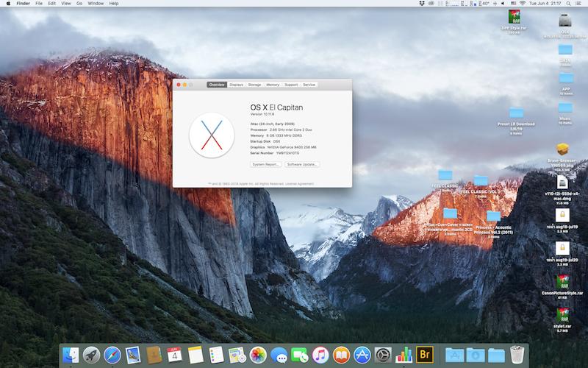
Task: Launch the App Store from Dock
Action: (362, 355)
